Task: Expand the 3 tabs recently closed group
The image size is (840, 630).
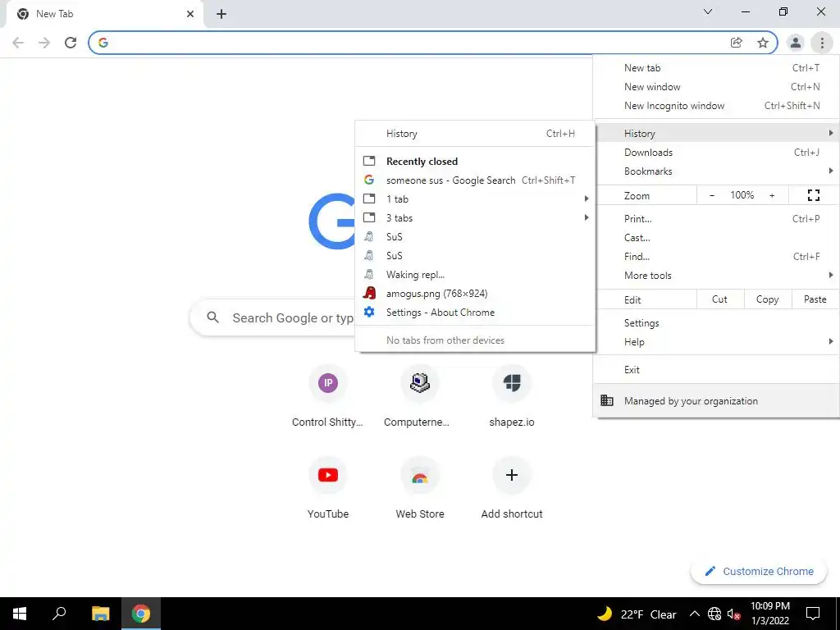Action: [475, 218]
